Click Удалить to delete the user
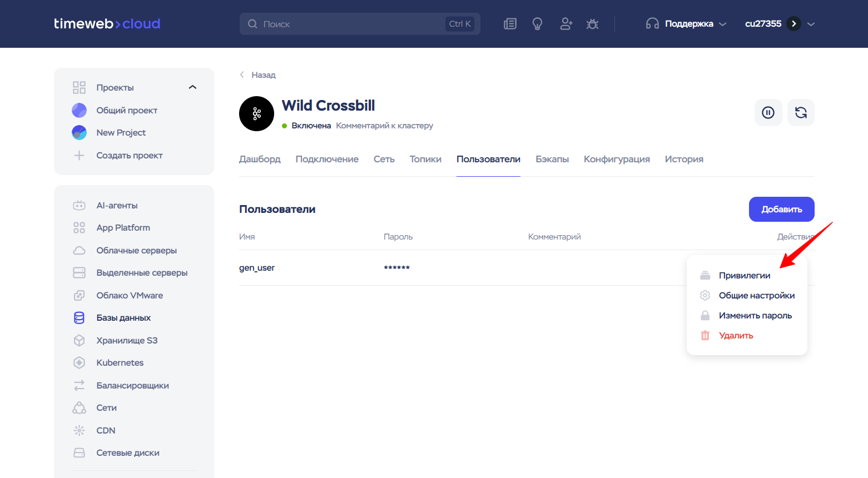 click(736, 336)
